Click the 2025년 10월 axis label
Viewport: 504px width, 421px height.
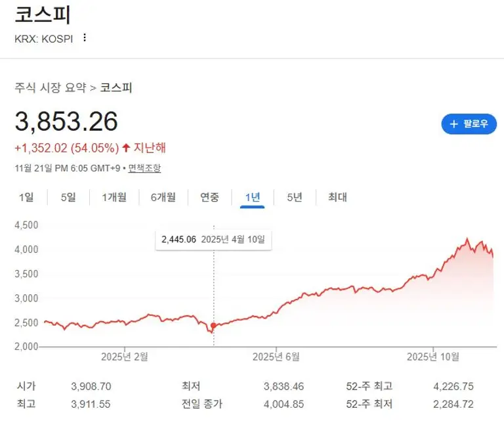tap(434, 357)
